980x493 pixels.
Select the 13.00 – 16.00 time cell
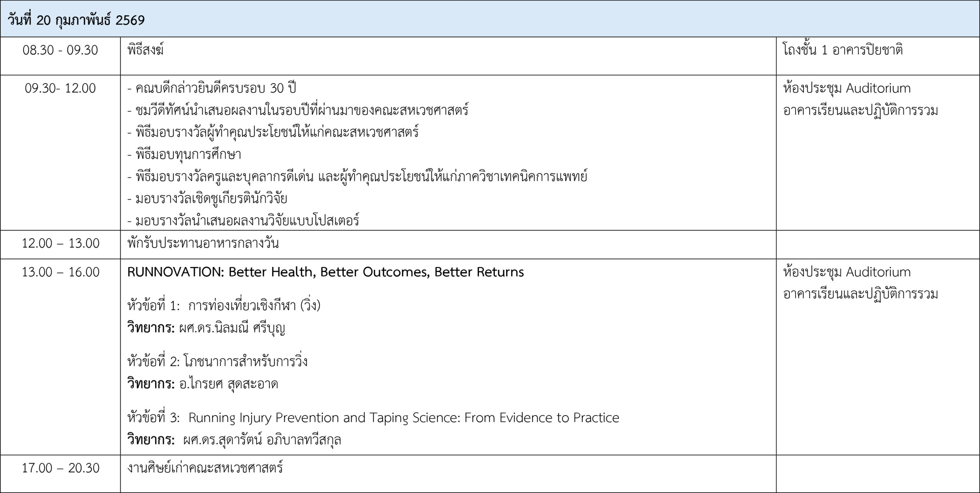pos(60,272)
